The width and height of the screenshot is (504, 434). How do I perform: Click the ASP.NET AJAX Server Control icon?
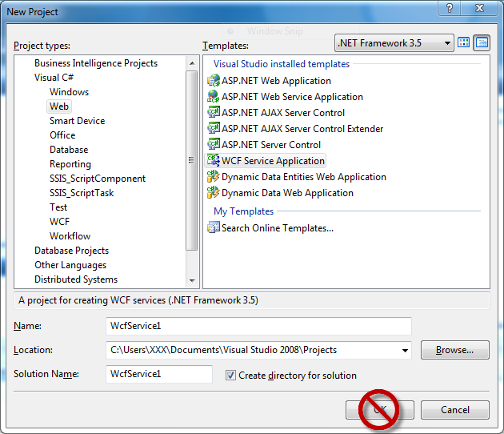pos(214,112)
